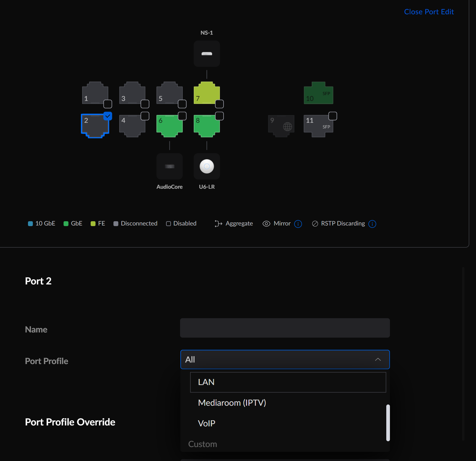
Task: Open AudioCore device icon
Action: point(169,166)
